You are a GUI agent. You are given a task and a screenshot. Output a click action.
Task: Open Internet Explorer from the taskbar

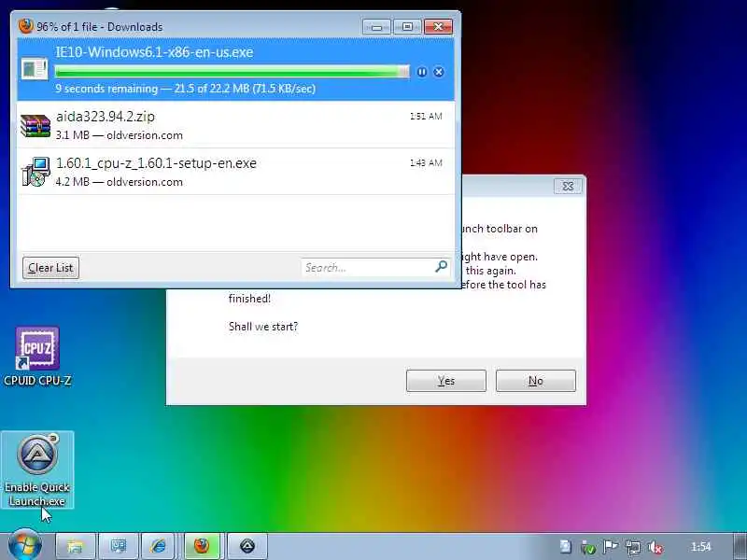(158, 546)
